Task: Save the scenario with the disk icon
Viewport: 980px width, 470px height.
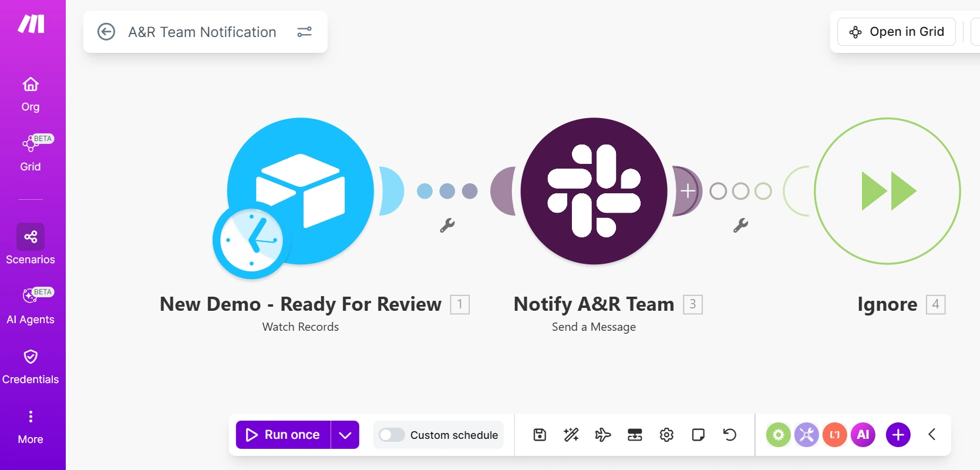Action: [x=540, y=435]
